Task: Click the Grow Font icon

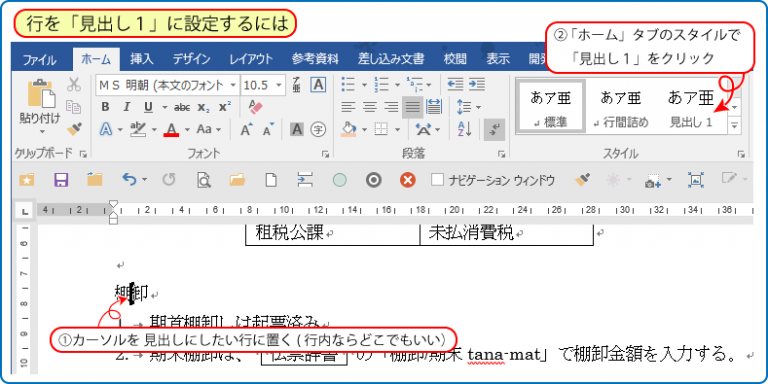Action: 246,129
